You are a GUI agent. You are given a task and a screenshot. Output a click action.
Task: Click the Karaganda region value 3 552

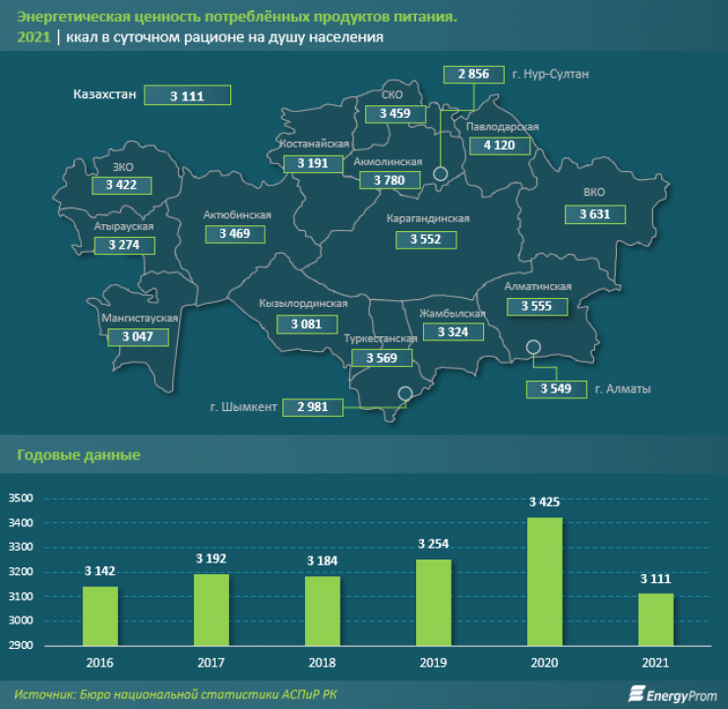pos(425,239)
